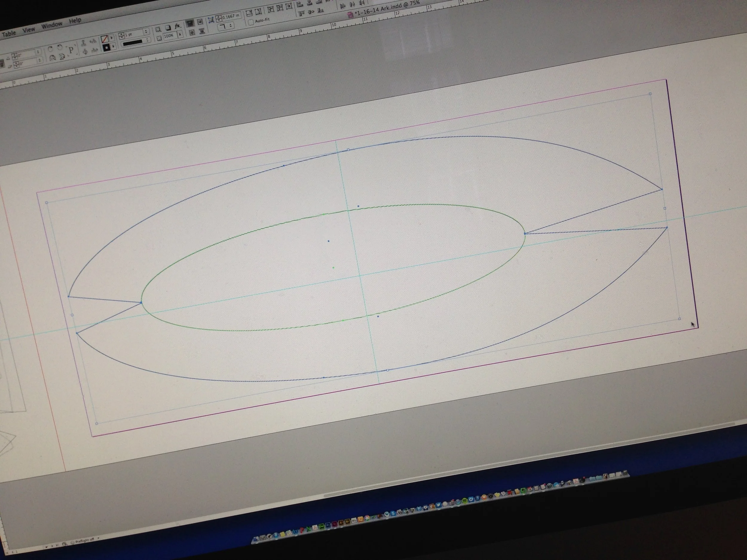Click the rotation angle 0° field
The height and width of the screenshot is (560, 747).
27,54
